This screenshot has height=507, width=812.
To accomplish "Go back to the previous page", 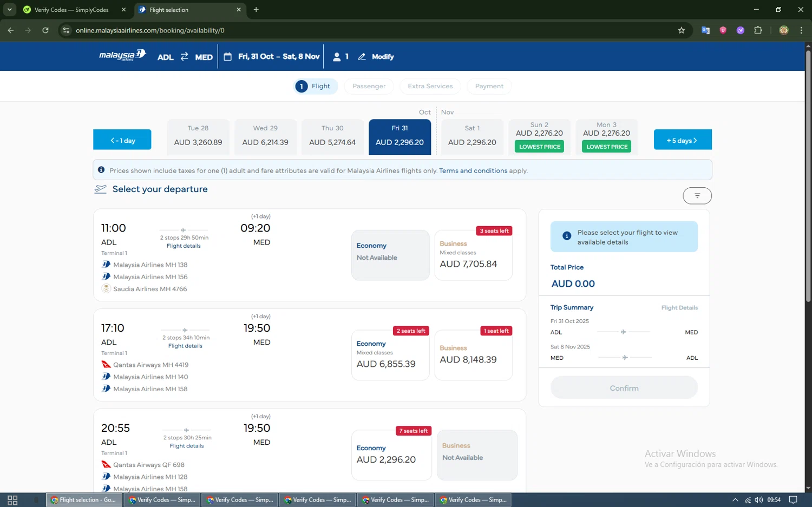I will click(x=11, y=30).
